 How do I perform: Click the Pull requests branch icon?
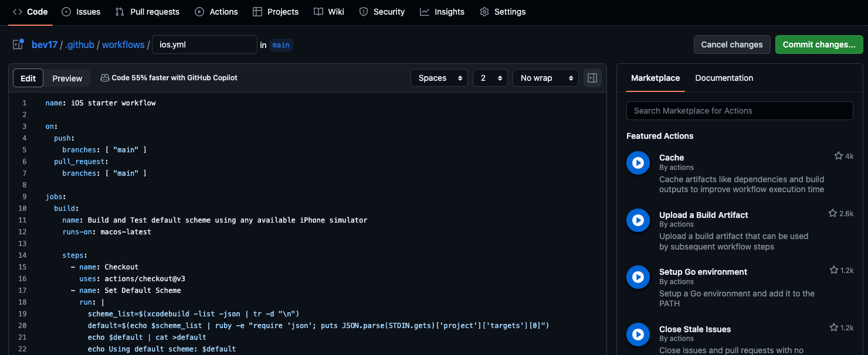(120, 12)
